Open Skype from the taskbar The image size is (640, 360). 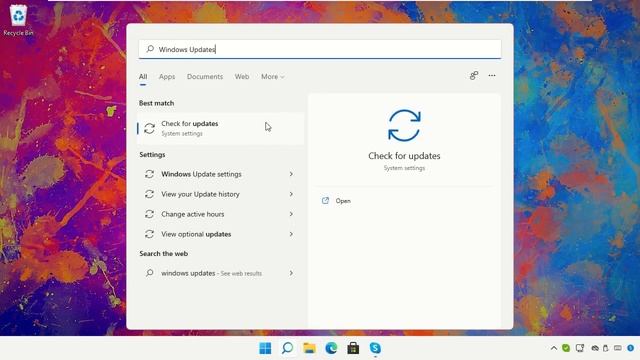(375, 348)
